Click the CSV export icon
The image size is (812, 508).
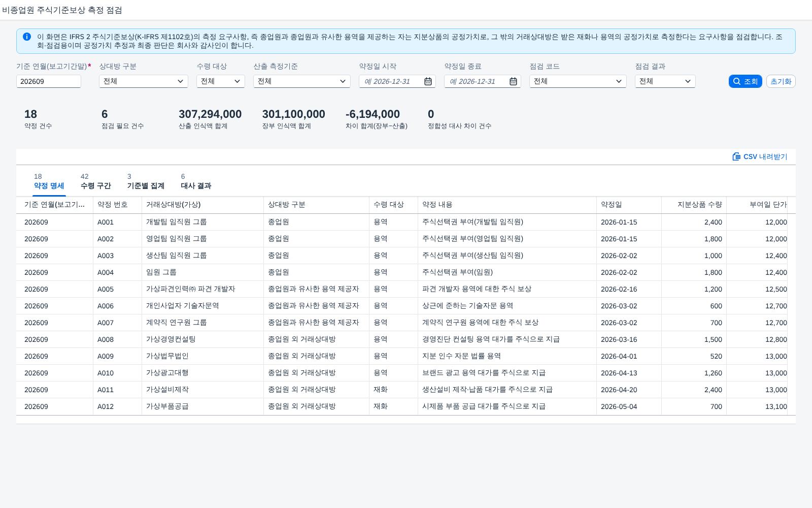pyautogui.click(x=736, y=156)
